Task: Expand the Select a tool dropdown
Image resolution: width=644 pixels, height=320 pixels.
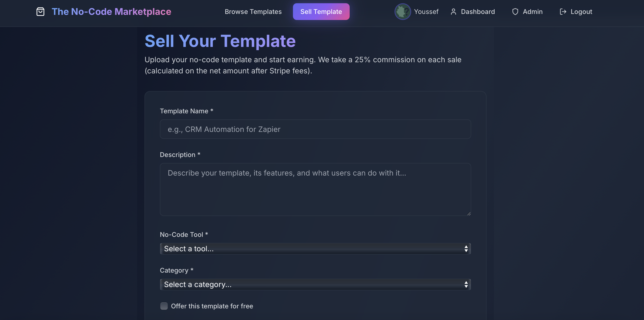Action: [x=315, y=248]
